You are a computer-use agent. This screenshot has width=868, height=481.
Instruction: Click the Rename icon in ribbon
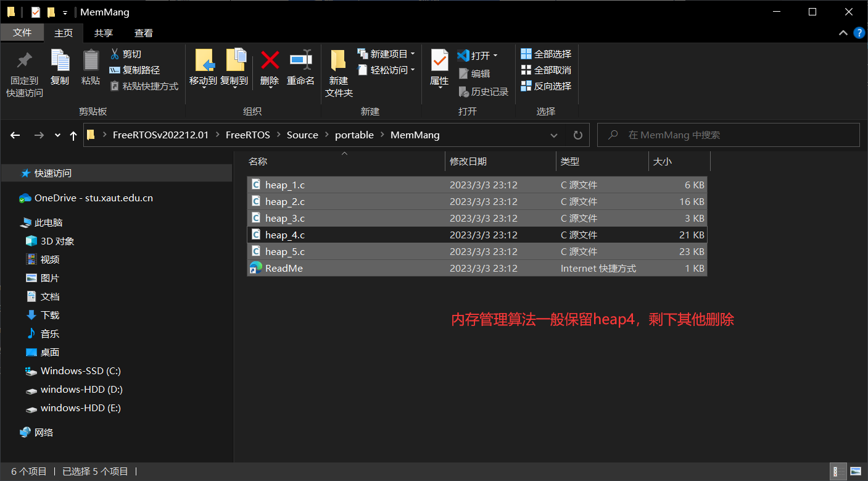(x=300, y=61)
